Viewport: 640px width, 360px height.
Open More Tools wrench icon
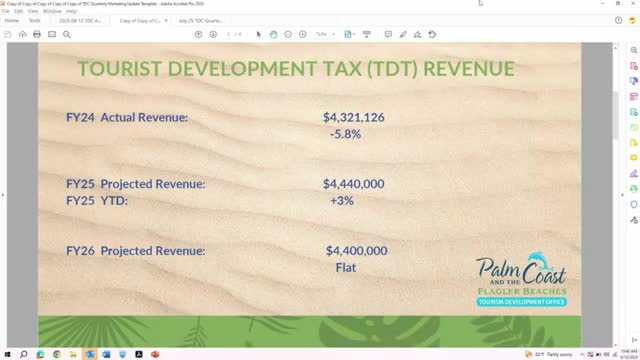[x=634, y=220]
